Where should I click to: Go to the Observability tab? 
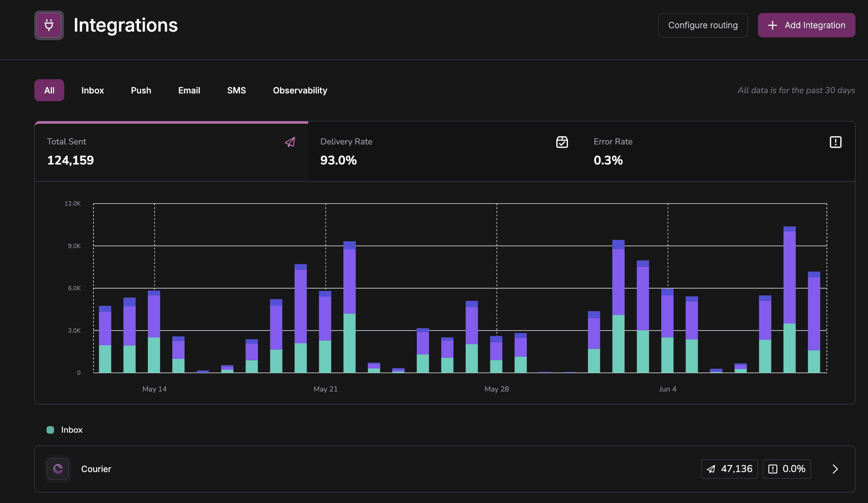(x=300, y=90)
